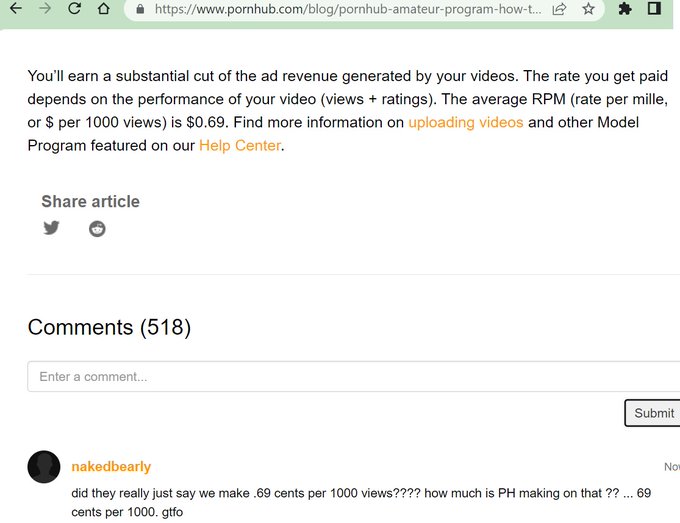
Task: Share this page via address bar icon
Action: pyautogui.click(x=559, y=9)
